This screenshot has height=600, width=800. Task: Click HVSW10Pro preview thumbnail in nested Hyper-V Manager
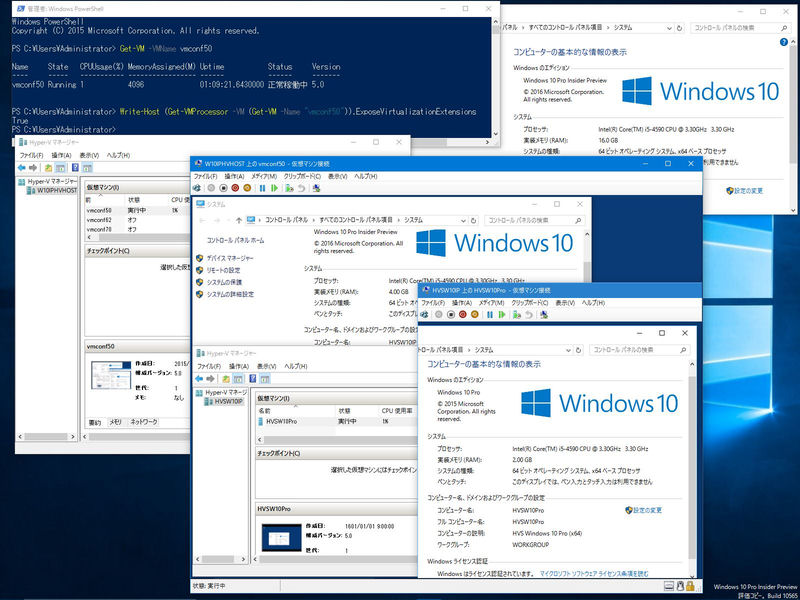(281, 537)
